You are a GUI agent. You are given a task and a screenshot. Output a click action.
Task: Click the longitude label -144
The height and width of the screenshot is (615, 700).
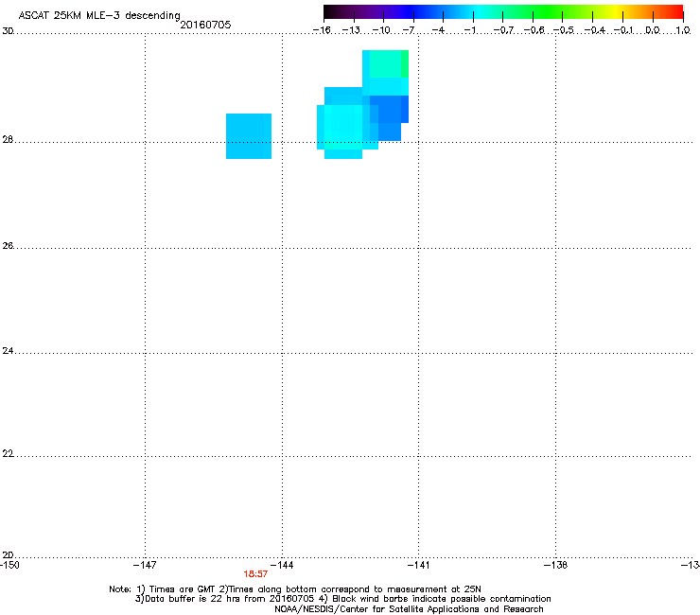click(282, 565)
